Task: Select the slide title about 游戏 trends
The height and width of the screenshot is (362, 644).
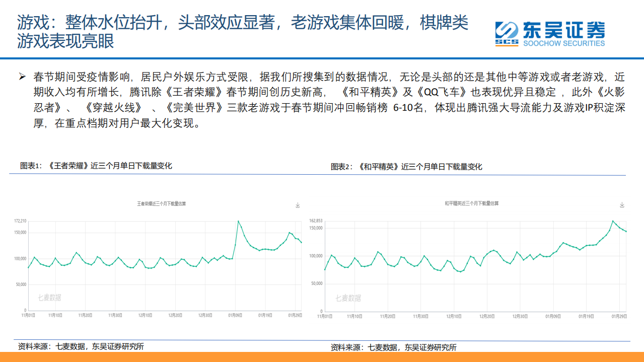Action: [242, 32]
